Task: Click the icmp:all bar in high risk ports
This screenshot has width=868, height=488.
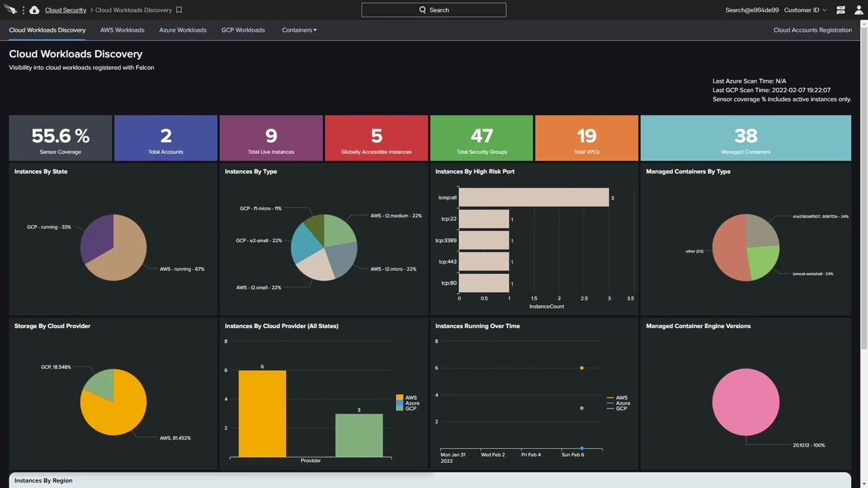Action: 534,197
